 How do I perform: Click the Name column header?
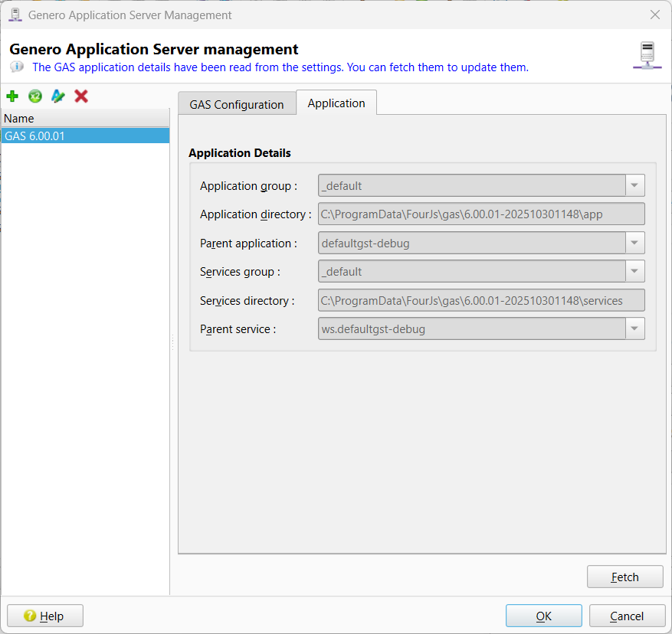84,119
